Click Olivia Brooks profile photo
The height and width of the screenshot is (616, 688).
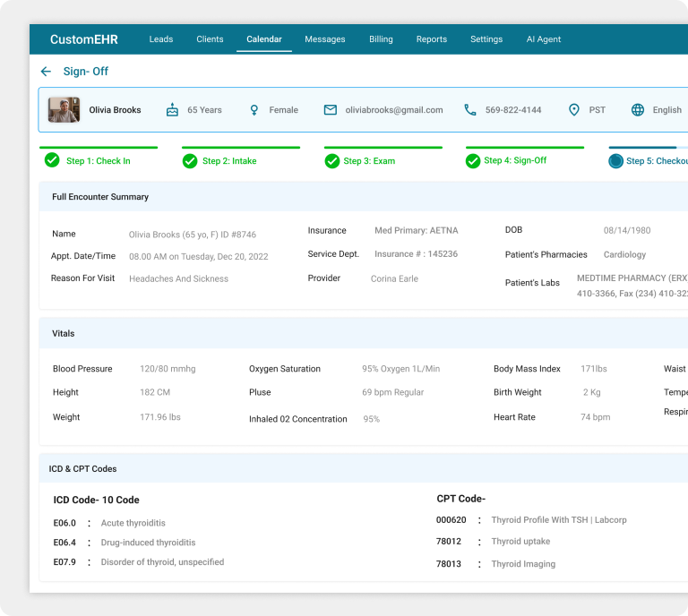tap(64, 110)
